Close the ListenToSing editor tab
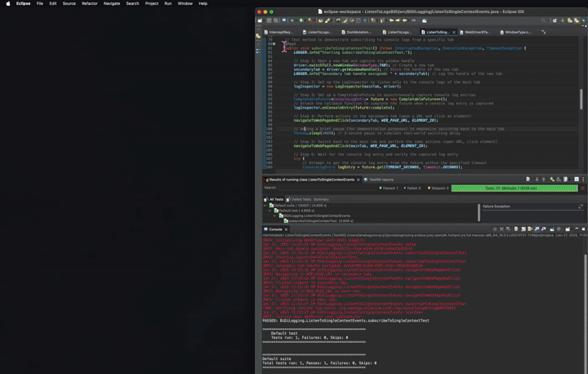588x374 pixels. point(454,33)
